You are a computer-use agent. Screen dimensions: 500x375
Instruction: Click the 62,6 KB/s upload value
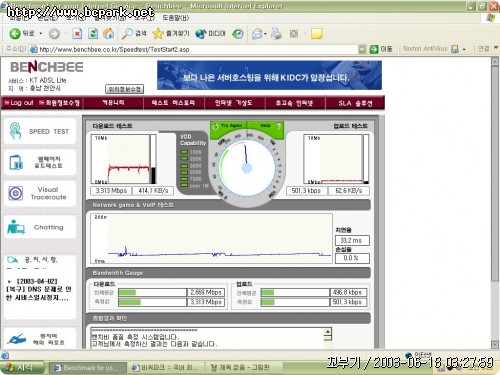(x=348, y=191)
